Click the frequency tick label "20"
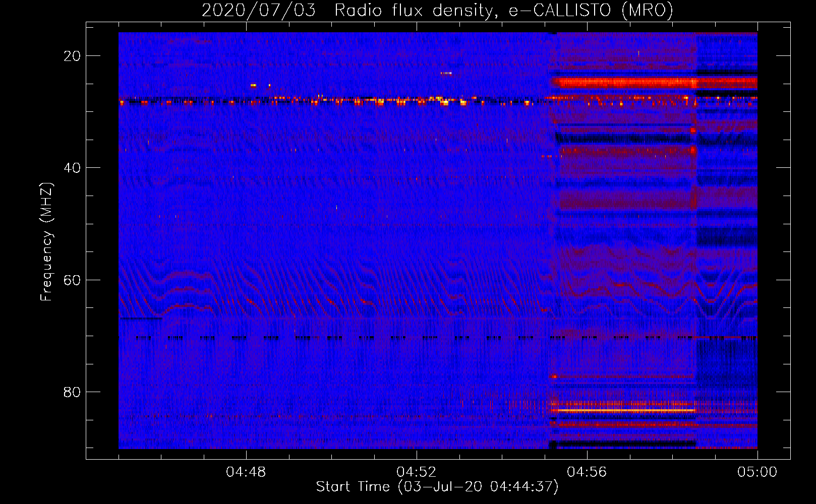The image size is (816, 504). (x=72, y=56)
